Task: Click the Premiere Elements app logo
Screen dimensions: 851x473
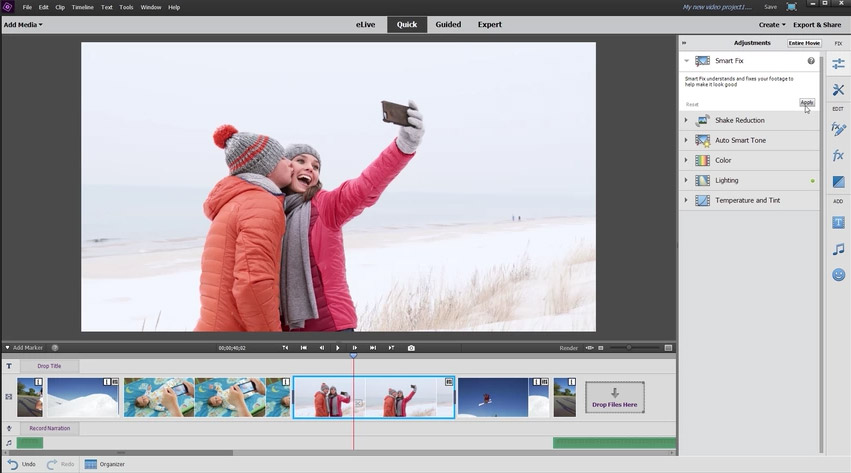Action: click(8, 7)
